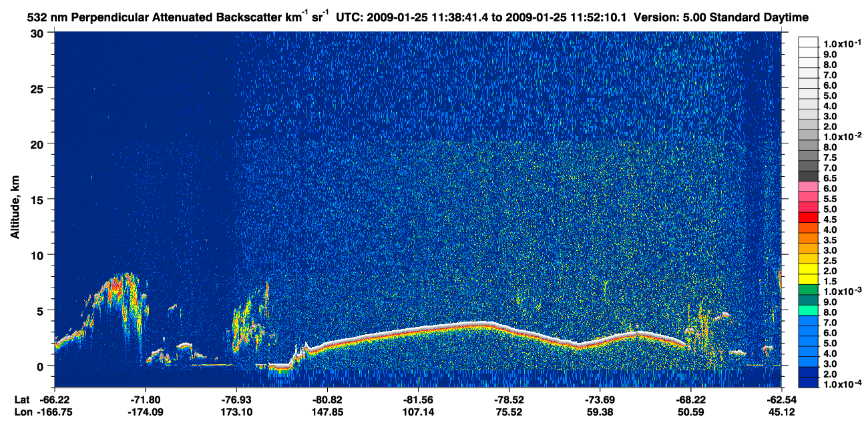Click the Lat row label

point(21,400)
